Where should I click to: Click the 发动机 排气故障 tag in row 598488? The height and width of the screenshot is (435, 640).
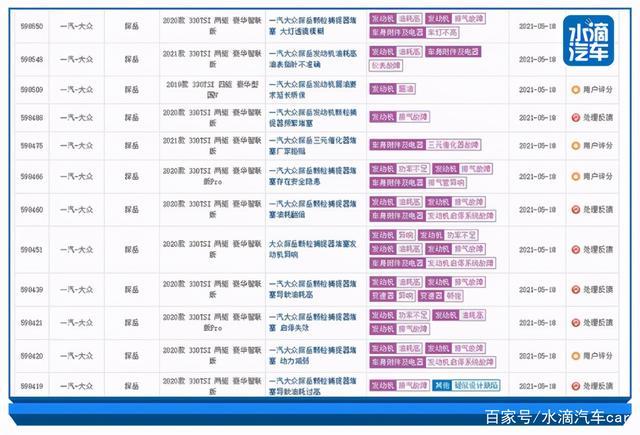point(399,117)
